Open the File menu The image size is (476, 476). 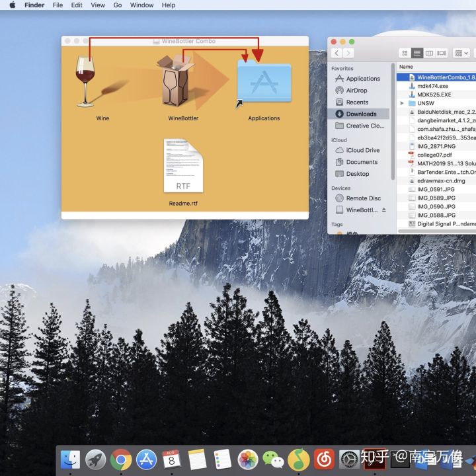point(58,5)
